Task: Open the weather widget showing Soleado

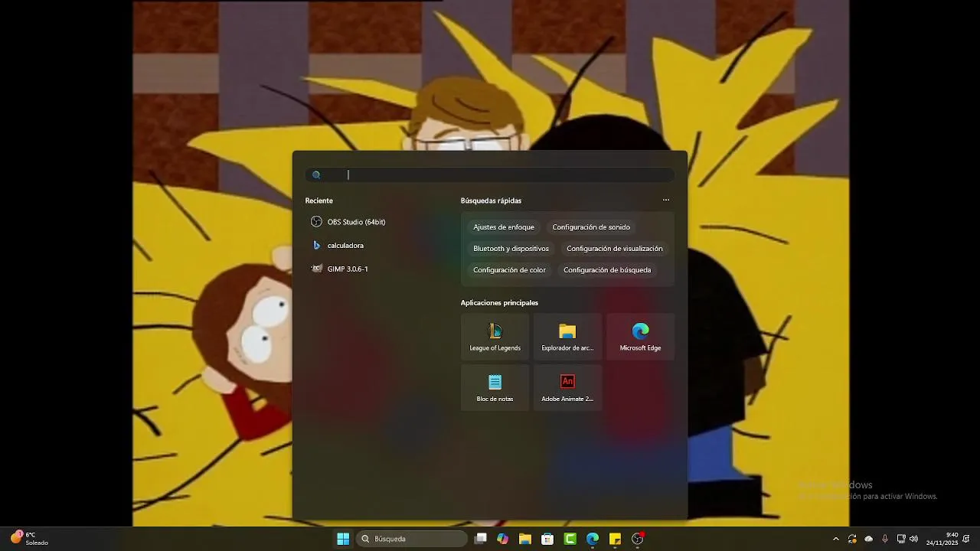Action: point(29,539)
